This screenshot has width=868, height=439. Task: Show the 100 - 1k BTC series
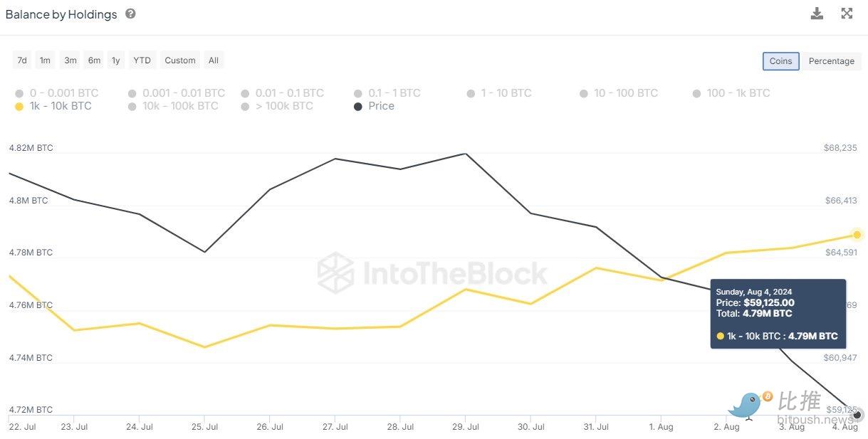click(732, 93)
